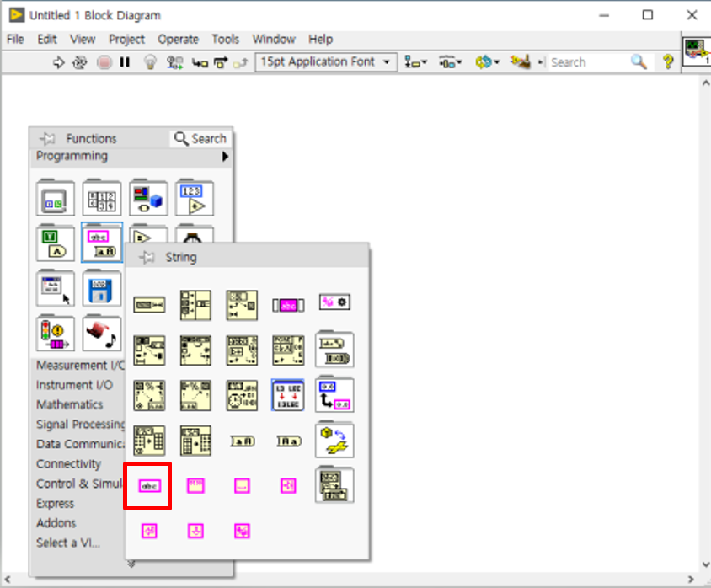Select the Concatenate Strings function
Screen dimensions: 711x588
point(195,305)
